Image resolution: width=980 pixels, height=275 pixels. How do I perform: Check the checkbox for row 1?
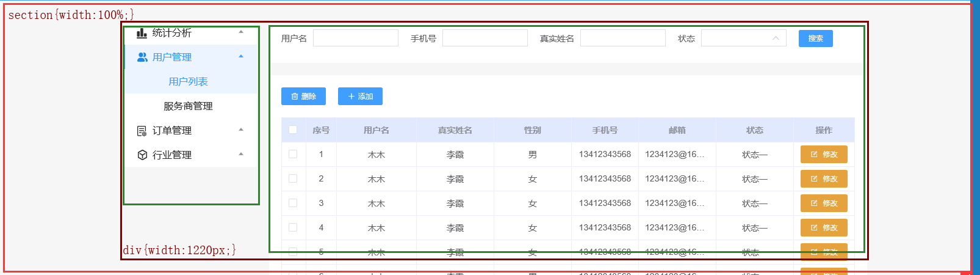[293, 154]
